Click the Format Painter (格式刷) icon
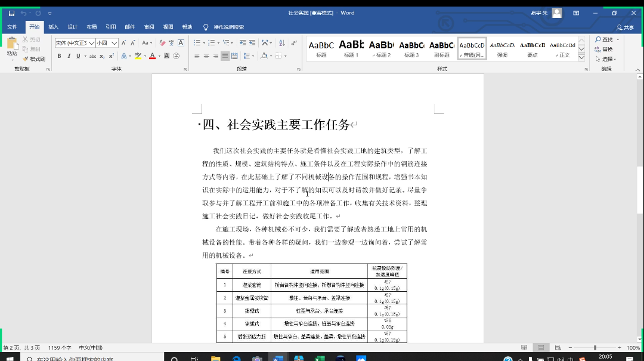Viewport: 644px width, 361px height. [x=34, y=58]
